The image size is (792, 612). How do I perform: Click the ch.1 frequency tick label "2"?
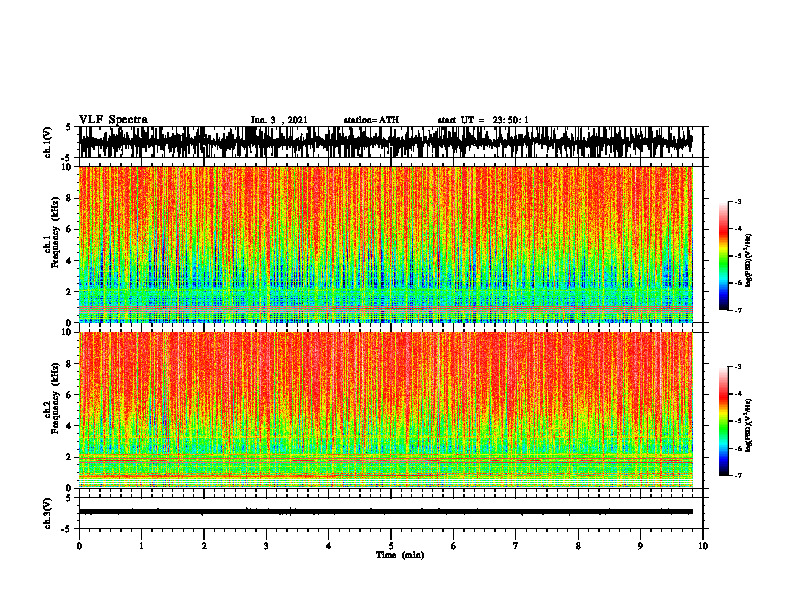(71, 291)
